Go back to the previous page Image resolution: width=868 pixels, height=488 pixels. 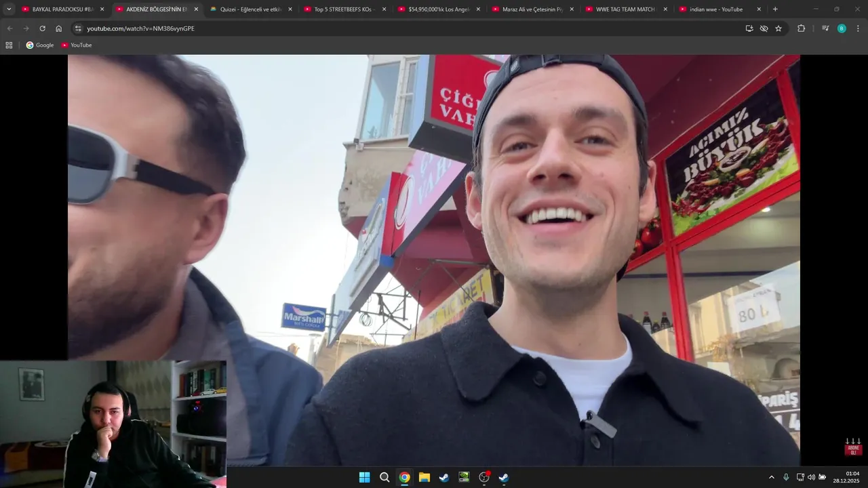[9, 28]
